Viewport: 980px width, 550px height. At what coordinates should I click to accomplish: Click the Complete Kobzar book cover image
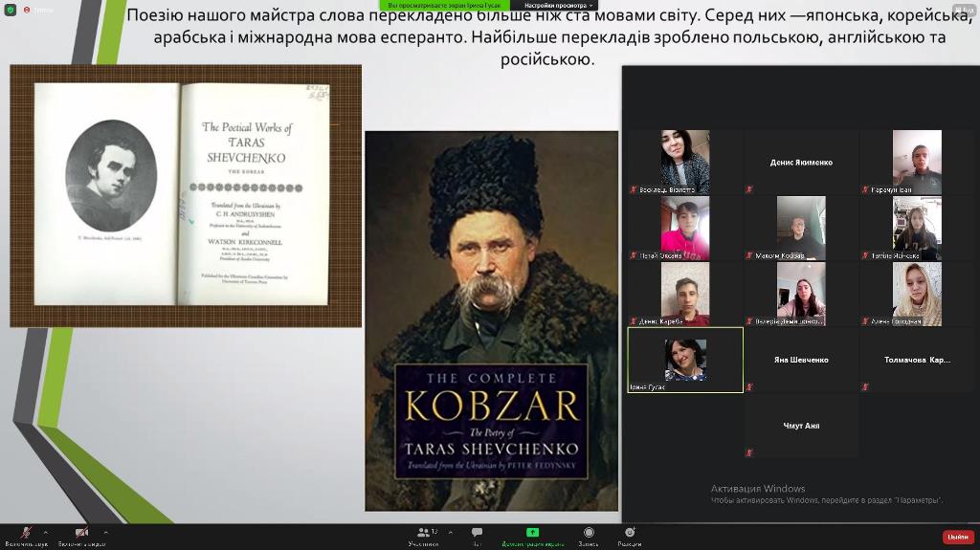click(x=491, y=320)
